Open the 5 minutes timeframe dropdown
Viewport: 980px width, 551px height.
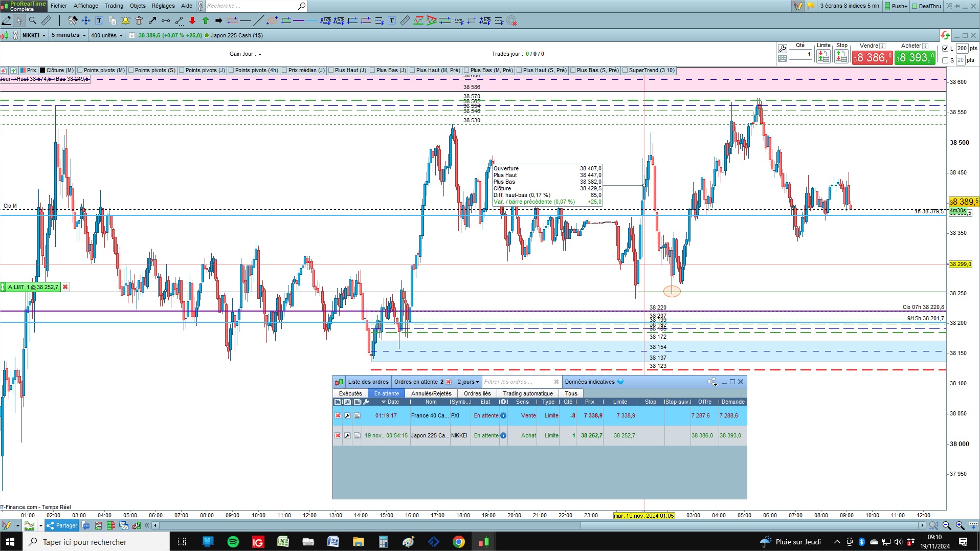pyautogui.click(x=69, y=35)
